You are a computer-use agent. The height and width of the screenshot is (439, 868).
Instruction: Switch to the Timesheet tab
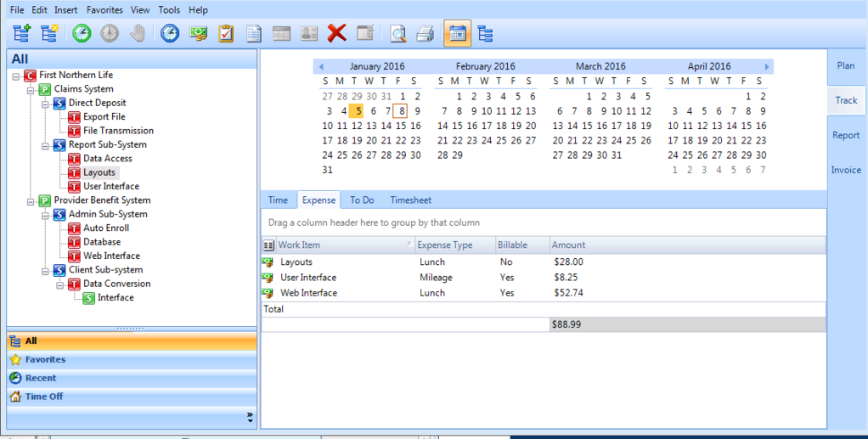[410, 200]
